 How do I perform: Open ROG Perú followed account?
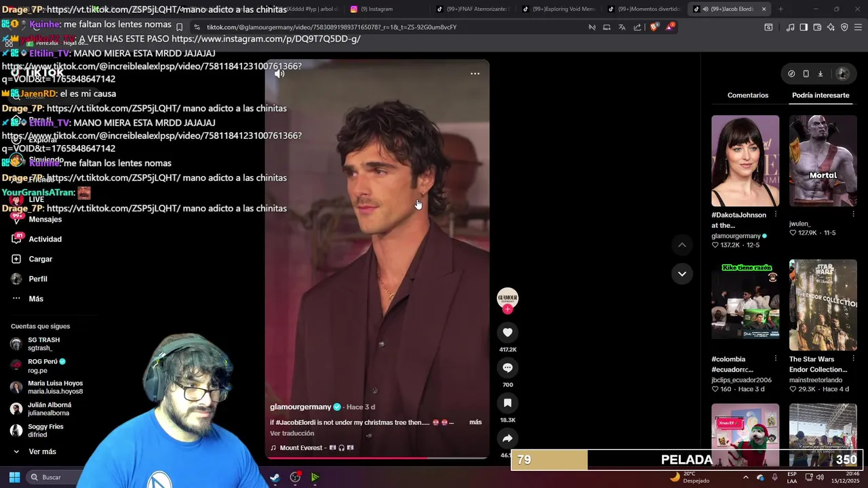coord(46,365)
